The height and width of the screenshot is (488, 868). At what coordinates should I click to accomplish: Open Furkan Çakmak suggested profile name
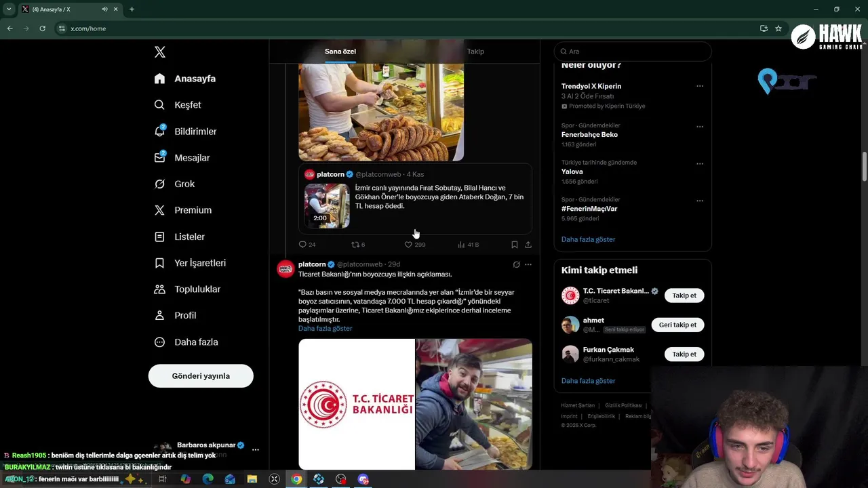[608, 350]
